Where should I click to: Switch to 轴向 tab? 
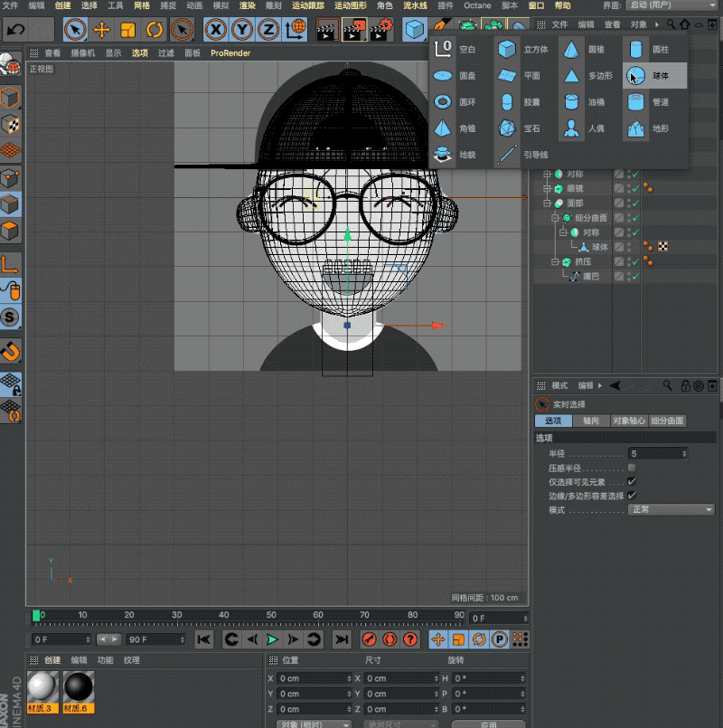click(x=591, y=421)
